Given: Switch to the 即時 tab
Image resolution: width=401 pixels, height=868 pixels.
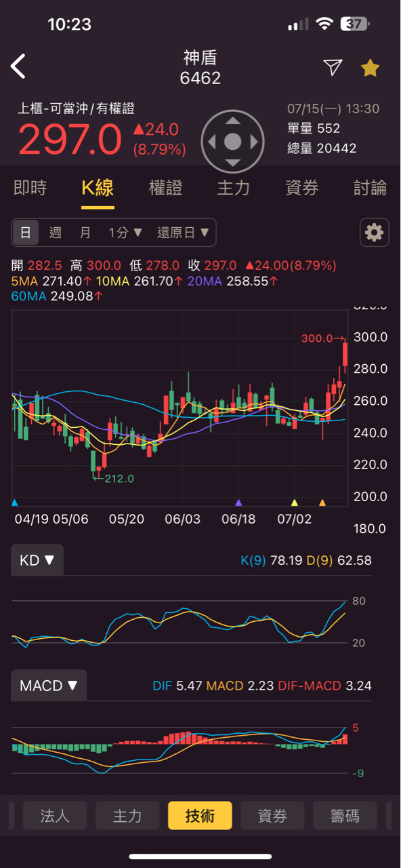Looking at the screenshot, I should [30, 188].
